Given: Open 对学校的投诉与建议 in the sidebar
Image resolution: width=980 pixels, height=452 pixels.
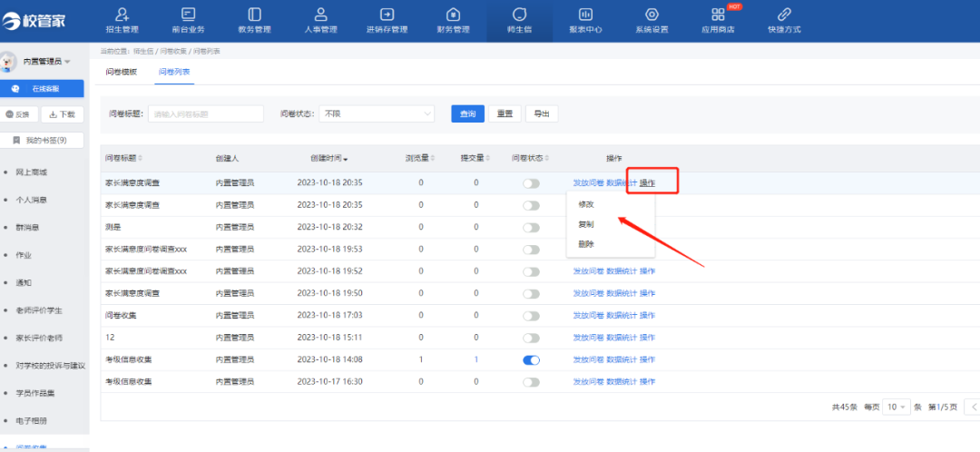Looking at the screenshot, I should [51, 366].
